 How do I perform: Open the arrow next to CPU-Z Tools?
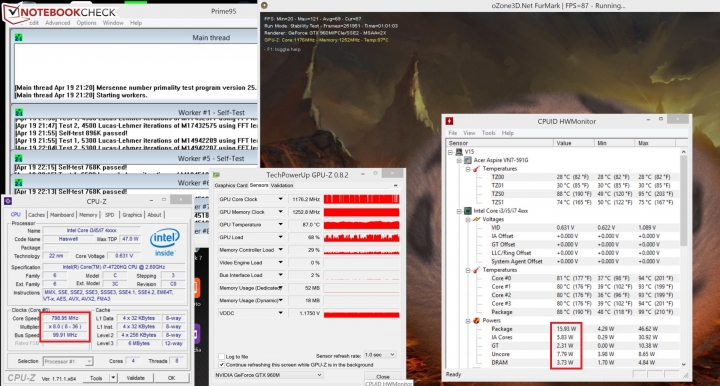pyautogui.click(x=113, y=378)
